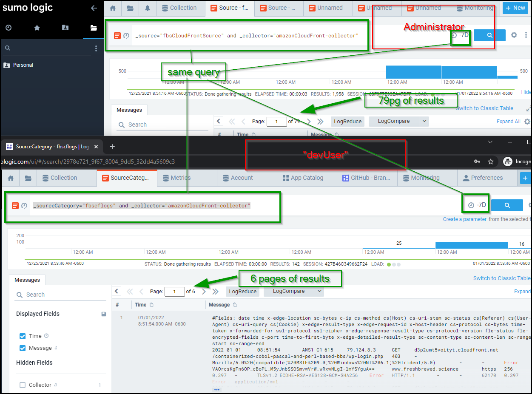532x394 pixels.
Task: Click the saved-passwords key icon in address bar
Action: point(478,162)
